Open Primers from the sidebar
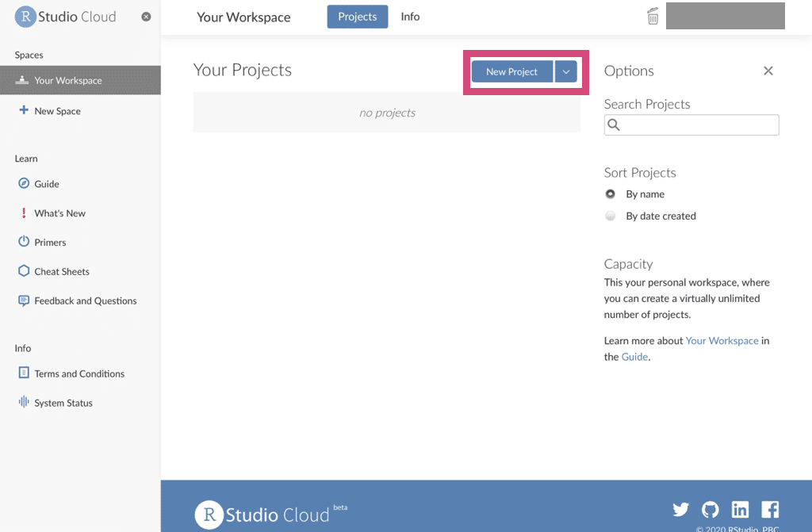Image resolution: width=812 pixels, height=532 pixels. coord(23,242)
